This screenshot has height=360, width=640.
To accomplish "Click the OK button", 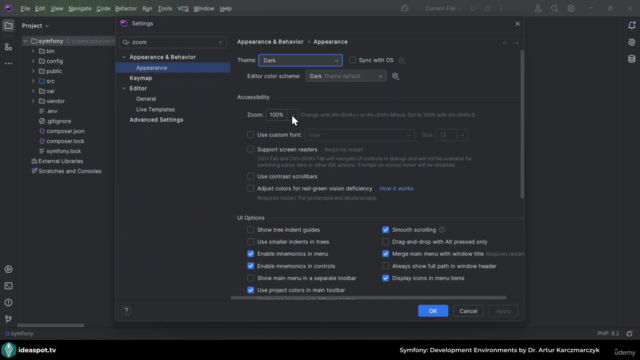I will tap(433, 311).
